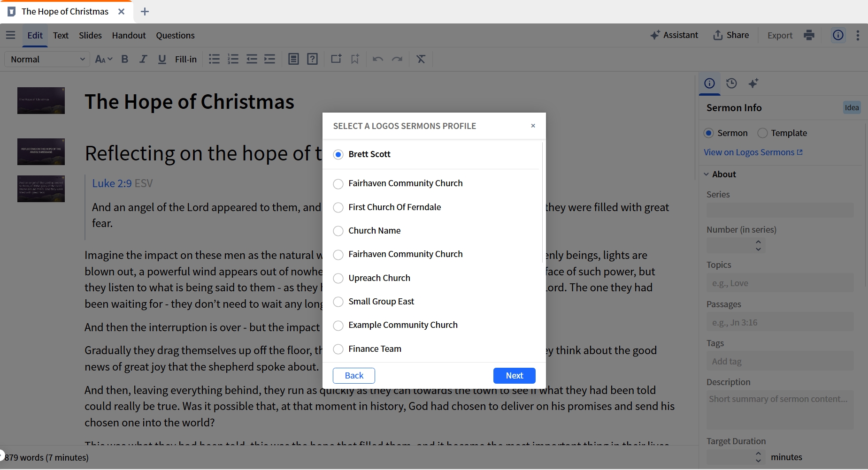The height and width of the screenshot is (470, 868).
Task: Open the Share menu
Action: (x=731, y=35)
